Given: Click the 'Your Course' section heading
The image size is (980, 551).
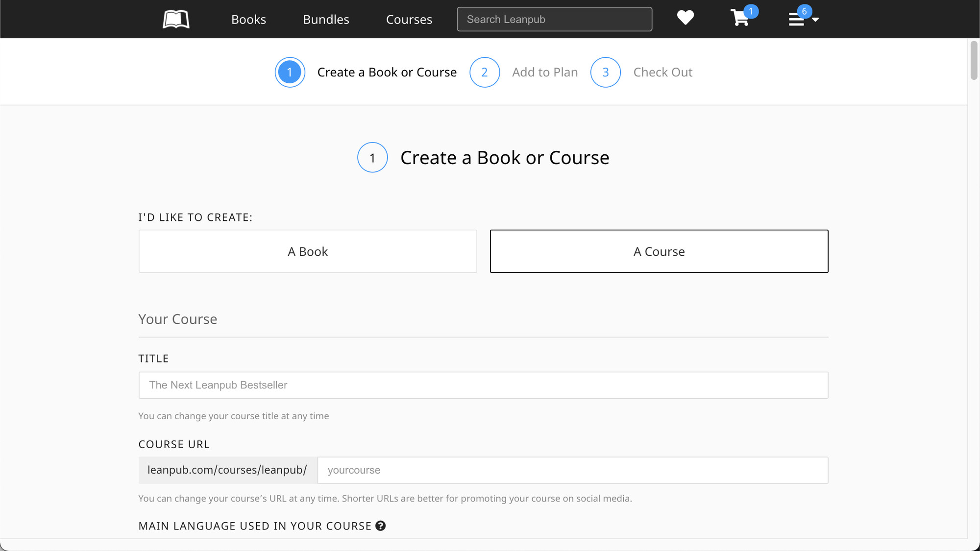Looking at the screenshot, I should 177,319.
